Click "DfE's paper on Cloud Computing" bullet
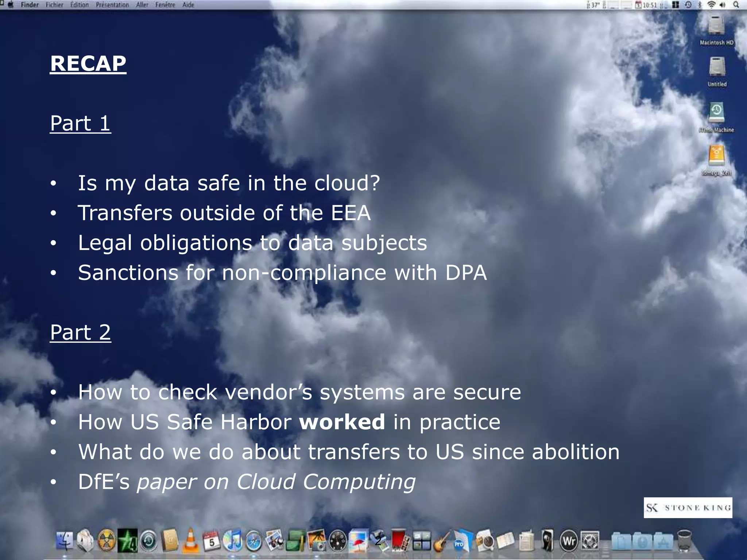The image size is (747, 560). coord(247,482)
